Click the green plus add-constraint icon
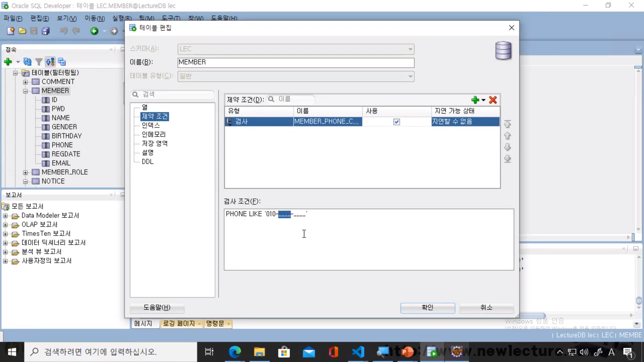 [475, 100]
